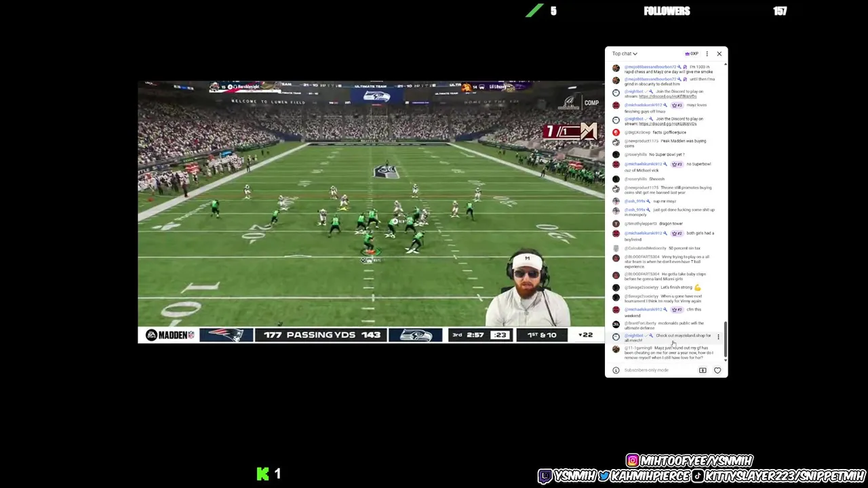Click the 1st & 10 down indicator
Viewport: 868px width, 488px height.
point(542,335)
